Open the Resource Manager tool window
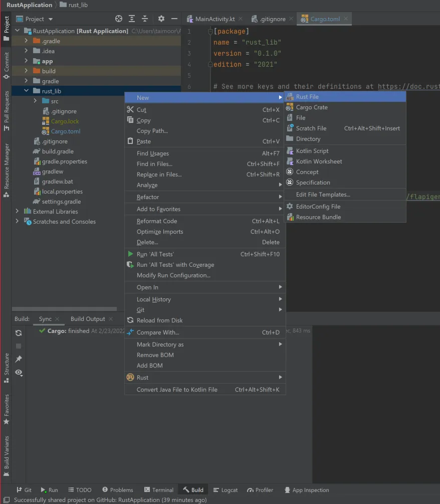The height and width of the screenshot is (504, 440). click(x=6, y=171)
